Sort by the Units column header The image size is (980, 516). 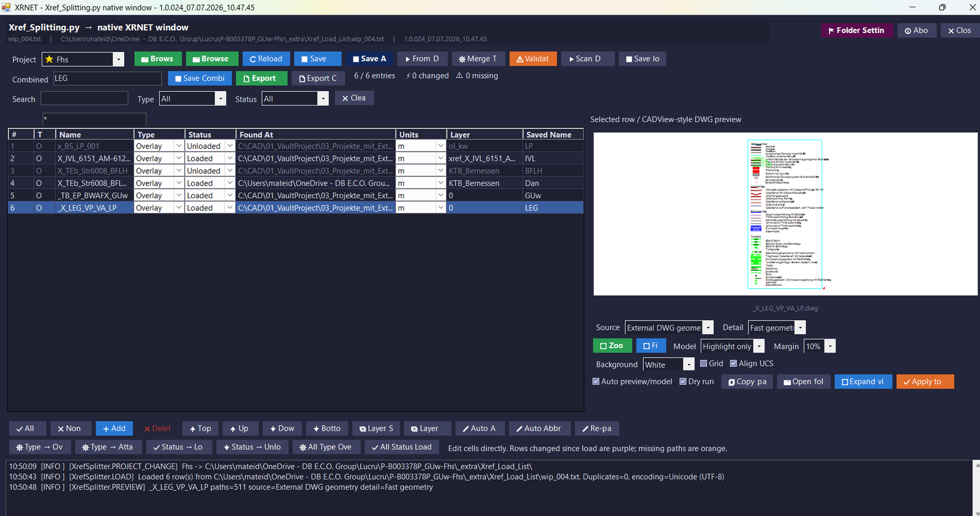tap(421, 135)
